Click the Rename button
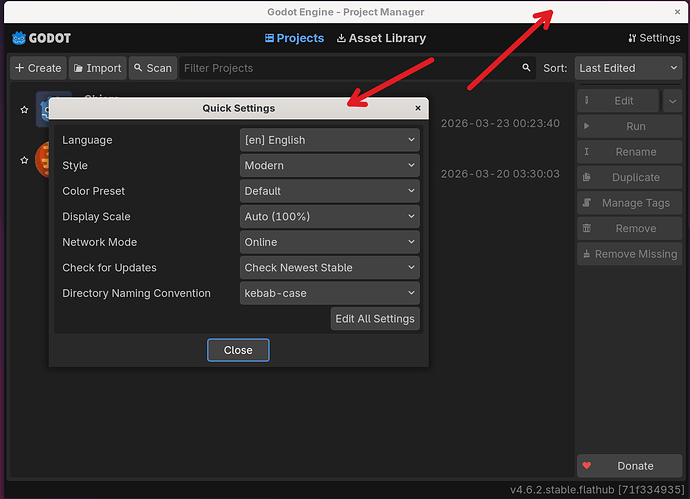Viewport: 690px width, 499px height. pyautogui.click(x=630, y=152)
